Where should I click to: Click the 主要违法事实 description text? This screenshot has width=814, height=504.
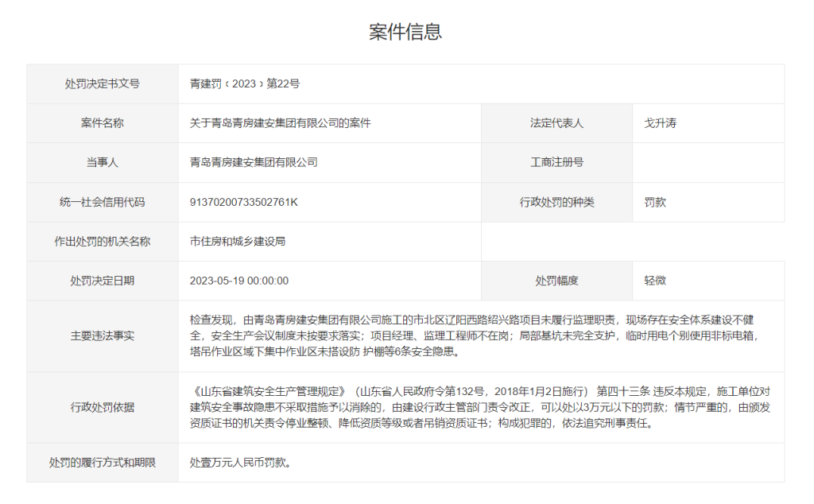pyautogui.click(x=477, y=335)
